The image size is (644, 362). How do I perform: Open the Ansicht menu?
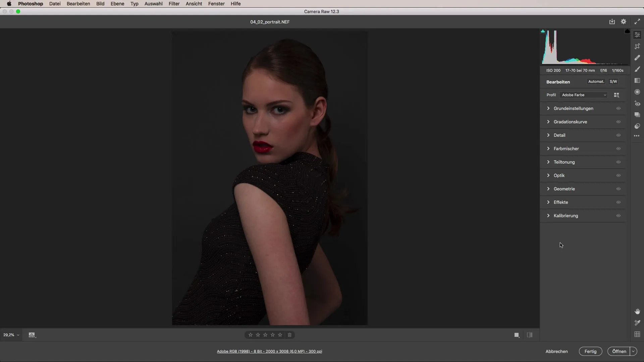[x=194, y=4]
